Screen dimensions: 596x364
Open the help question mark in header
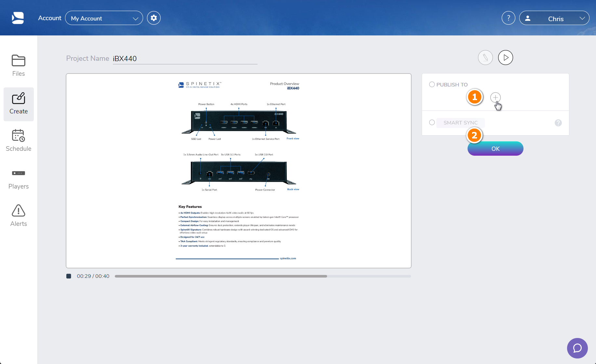[x=509, y=18]
